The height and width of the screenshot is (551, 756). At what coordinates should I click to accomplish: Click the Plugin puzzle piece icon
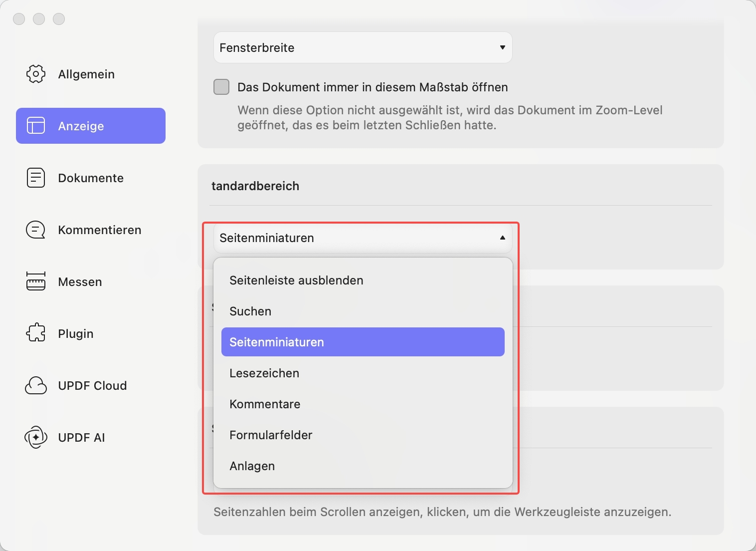36,333
